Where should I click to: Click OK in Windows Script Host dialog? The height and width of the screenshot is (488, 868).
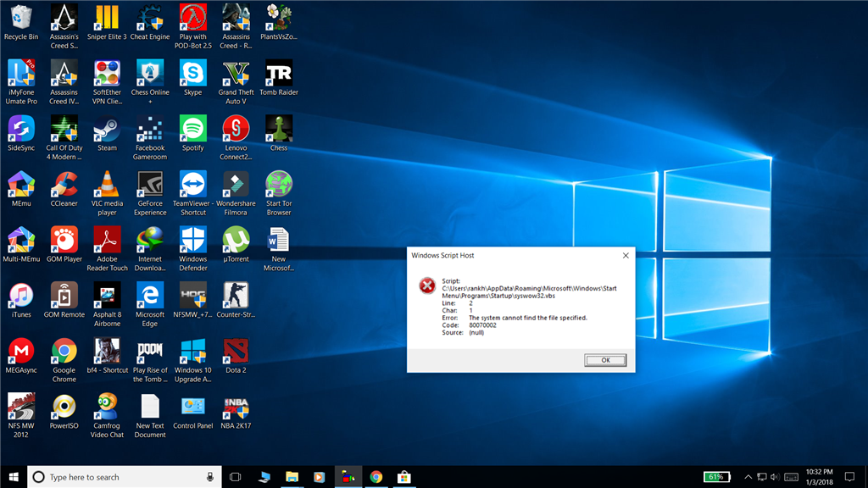pyautogui.click(x=605, y=360)
